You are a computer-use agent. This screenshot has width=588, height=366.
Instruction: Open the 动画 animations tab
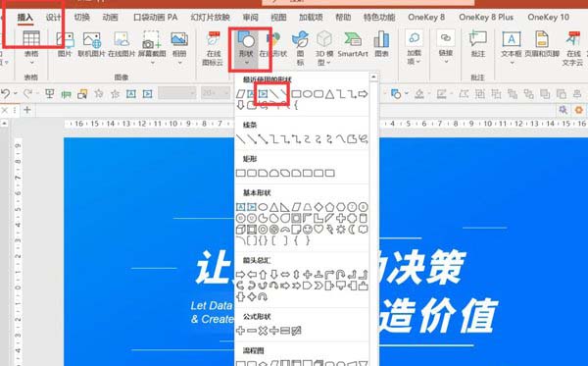[110, 18]
